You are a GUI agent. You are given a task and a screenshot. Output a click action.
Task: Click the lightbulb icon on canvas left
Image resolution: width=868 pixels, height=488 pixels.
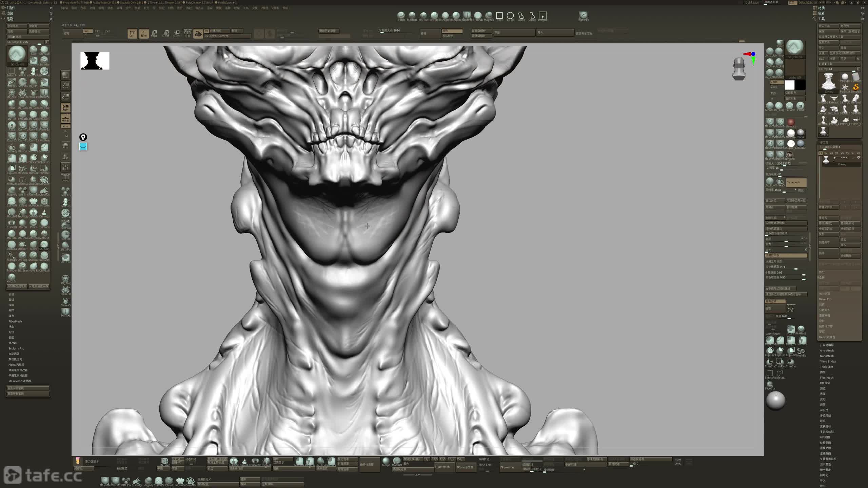[x=83, y=137]
